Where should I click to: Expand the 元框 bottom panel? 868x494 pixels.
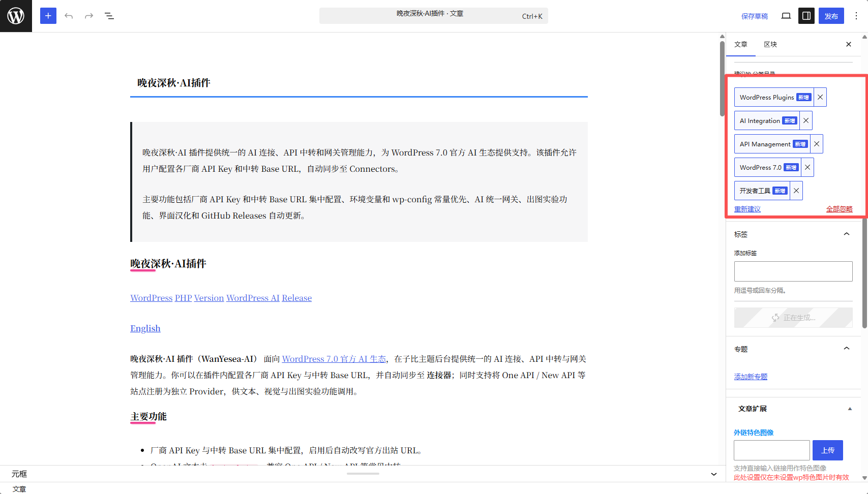click(714, 474)
